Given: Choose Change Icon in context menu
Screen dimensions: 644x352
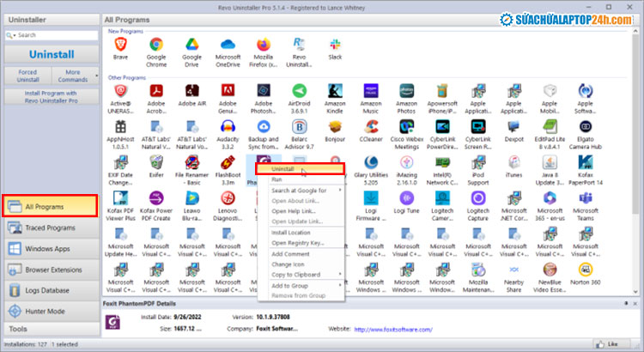Looking at the screenshot, I should (x=301, y=264).
